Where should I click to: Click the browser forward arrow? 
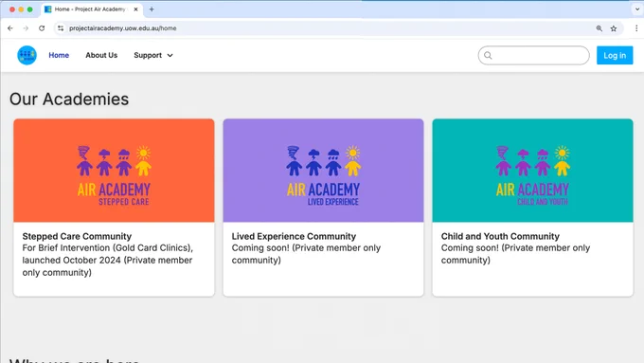26,28
